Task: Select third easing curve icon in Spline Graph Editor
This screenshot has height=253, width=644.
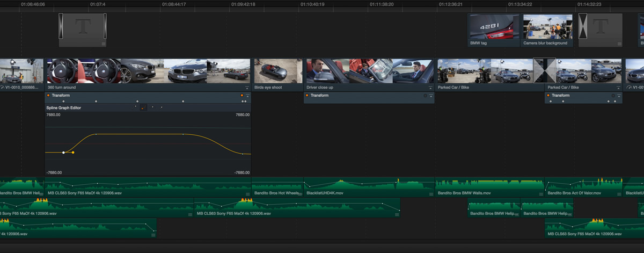Action: [x=152, y=107]
